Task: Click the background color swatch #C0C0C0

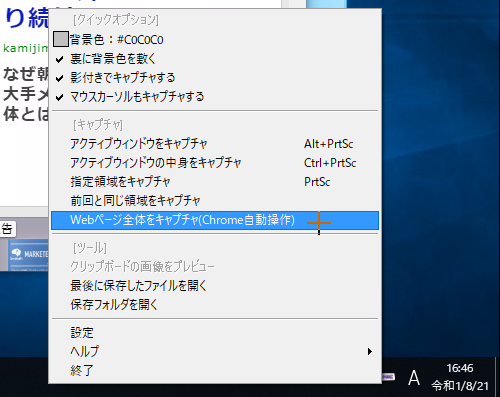Action: (x=61, y=39)
